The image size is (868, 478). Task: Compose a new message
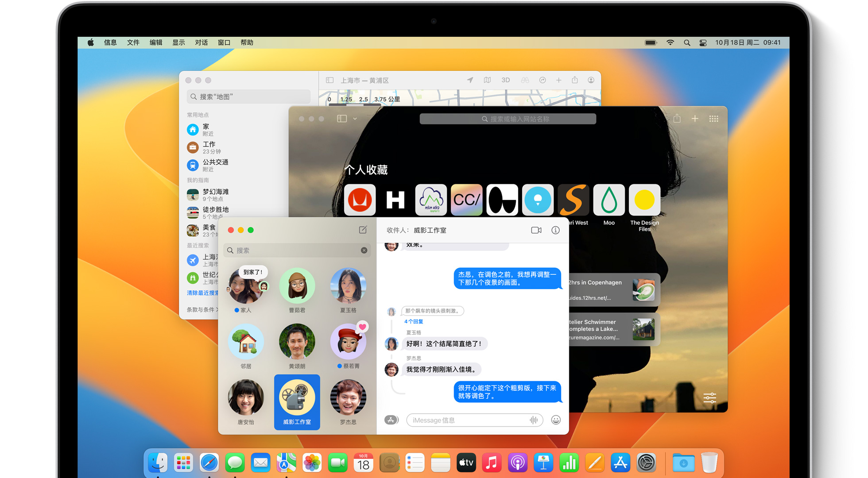click(x=363, y=230)
